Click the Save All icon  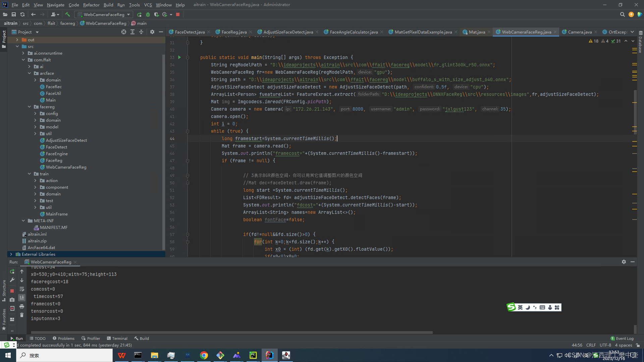click(x=14, y=14)
